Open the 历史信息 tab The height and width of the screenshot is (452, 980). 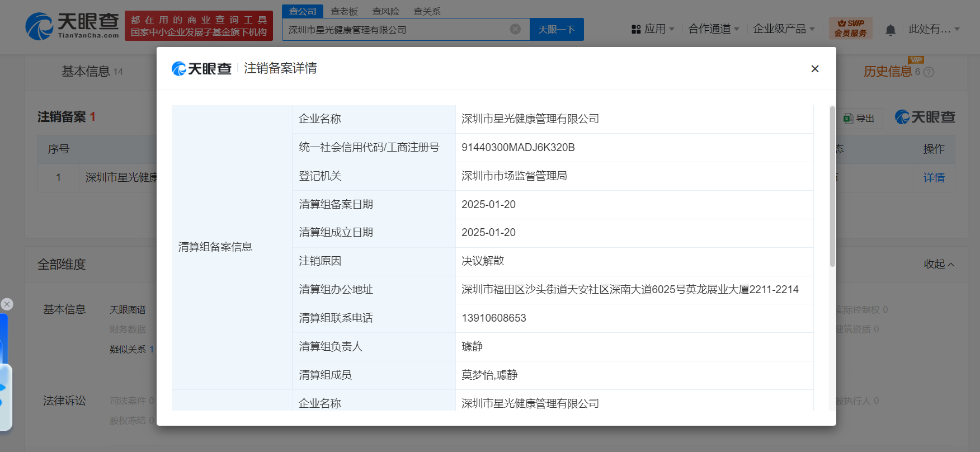click(x=888, y=72)
